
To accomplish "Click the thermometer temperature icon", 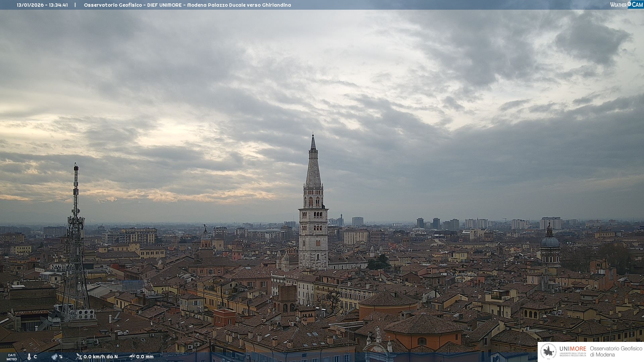I will (29, 357).
